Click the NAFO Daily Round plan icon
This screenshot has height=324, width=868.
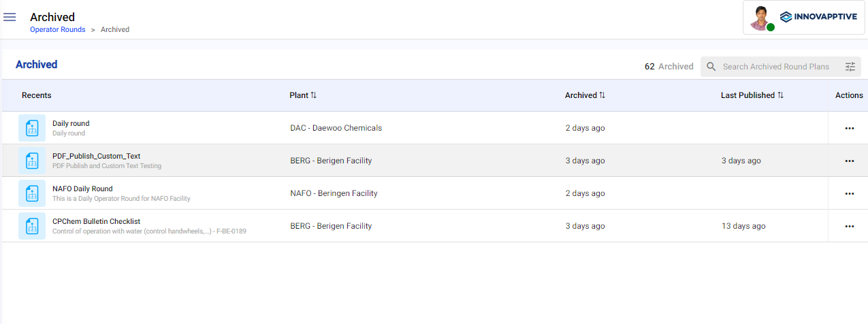(x=32, y=193)
